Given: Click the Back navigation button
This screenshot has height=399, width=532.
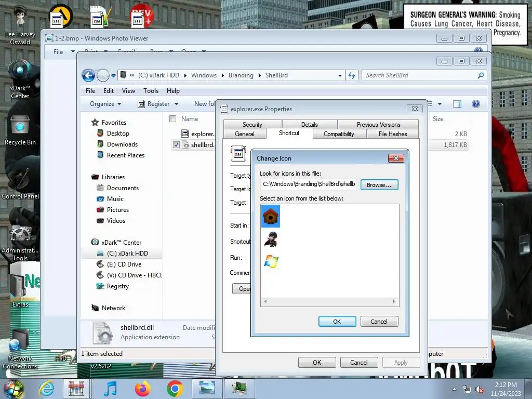Looking at the screenshot, I should click(x=88, y=75).
